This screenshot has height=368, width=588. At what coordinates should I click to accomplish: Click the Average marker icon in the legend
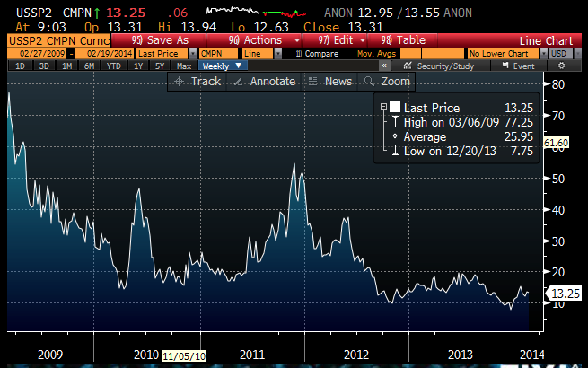click(395, 136)
